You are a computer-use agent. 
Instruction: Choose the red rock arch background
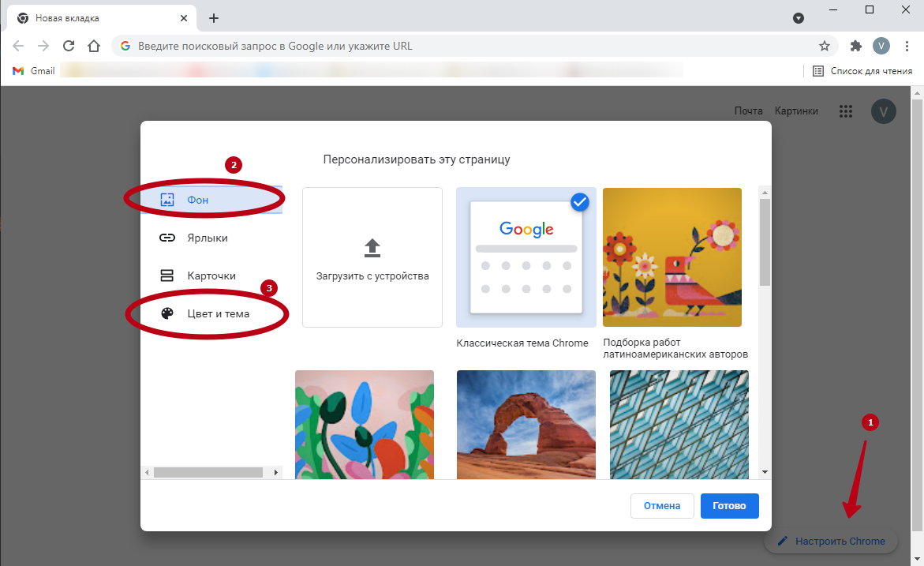point(526,424)
